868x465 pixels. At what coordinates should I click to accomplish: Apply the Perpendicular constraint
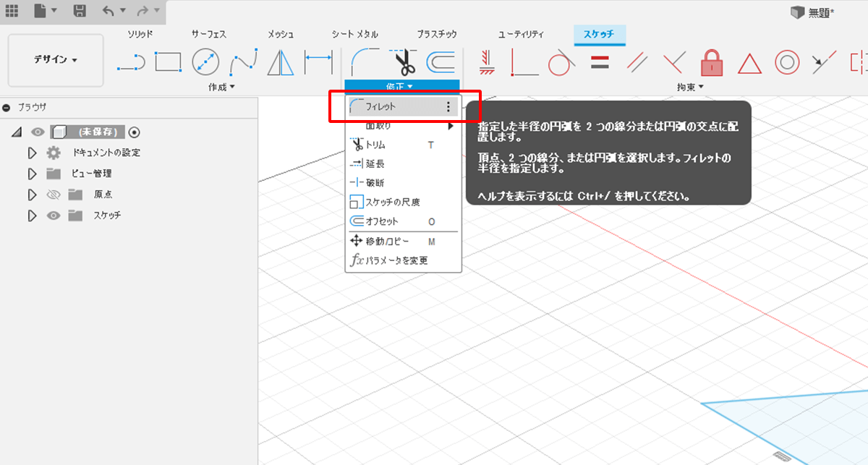674,62
